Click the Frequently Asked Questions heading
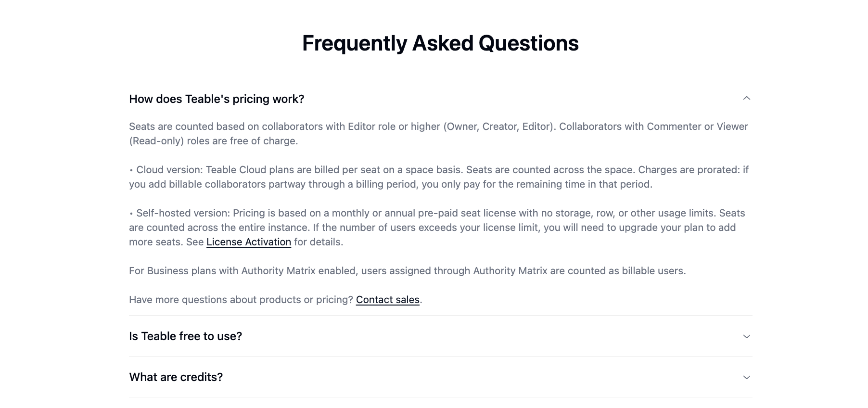The height and width of the screenshot is (408, 868). 440,43
